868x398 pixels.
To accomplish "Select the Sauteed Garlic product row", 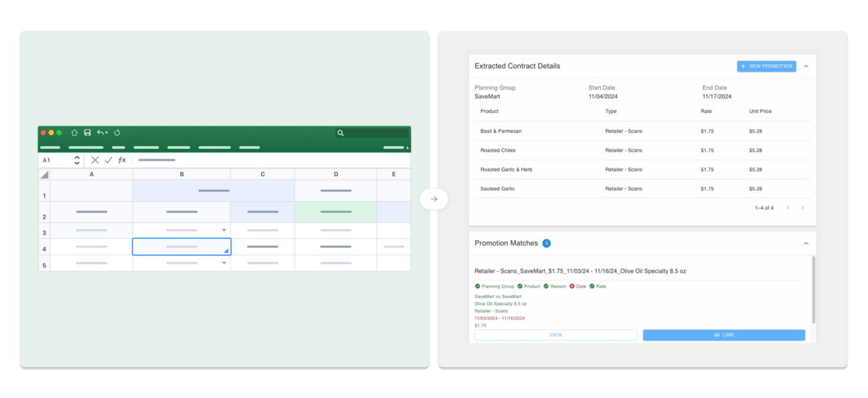I will 642,189.
